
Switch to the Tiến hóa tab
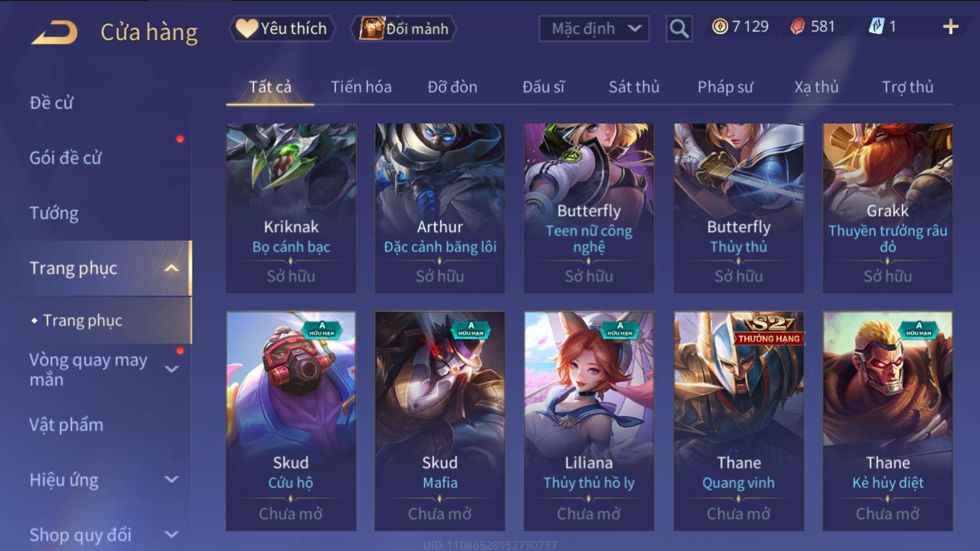[x=361, y=87]
